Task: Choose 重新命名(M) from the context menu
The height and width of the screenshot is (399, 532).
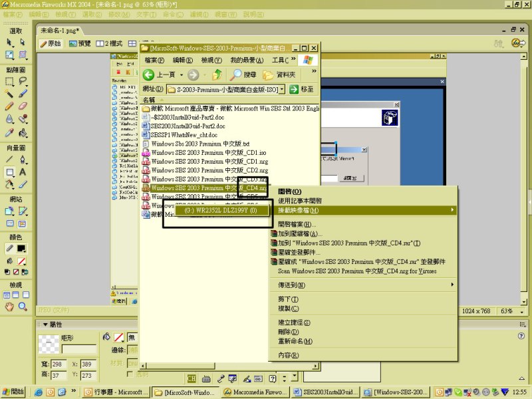Action: click(363, 341)
